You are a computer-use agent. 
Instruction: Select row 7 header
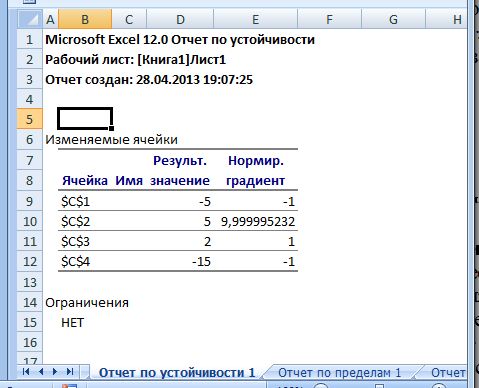click(30, 160)
